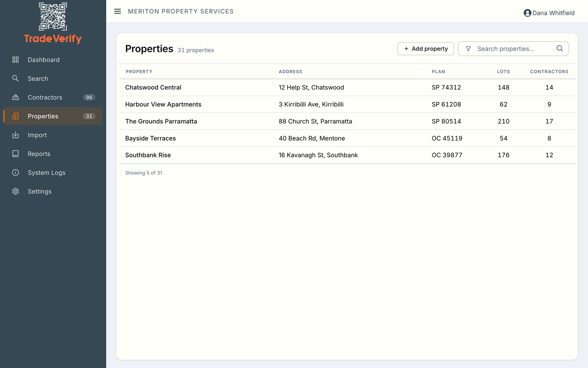This screenshot has width=588, height=368.
Task: Click the Settings gear icon
Action: pos(16,191)
